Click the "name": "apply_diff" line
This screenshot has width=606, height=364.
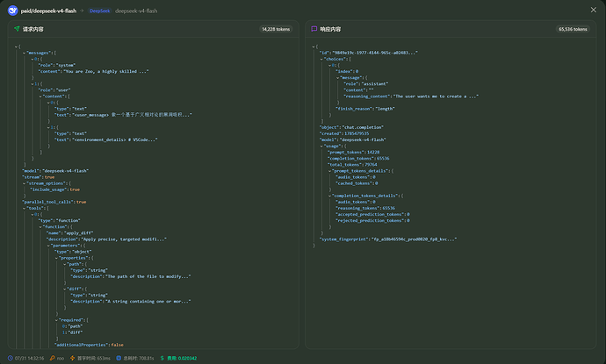click(x=69, y=233)
